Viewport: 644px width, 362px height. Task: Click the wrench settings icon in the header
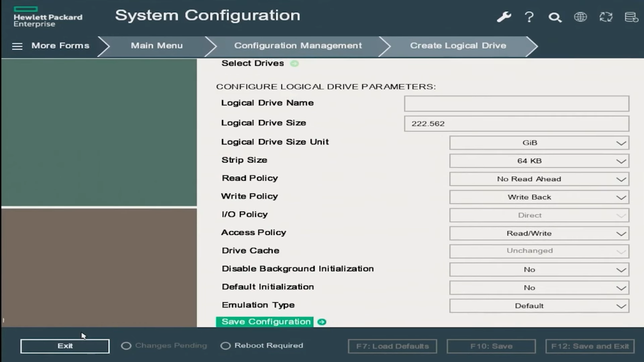coord(504,17)
